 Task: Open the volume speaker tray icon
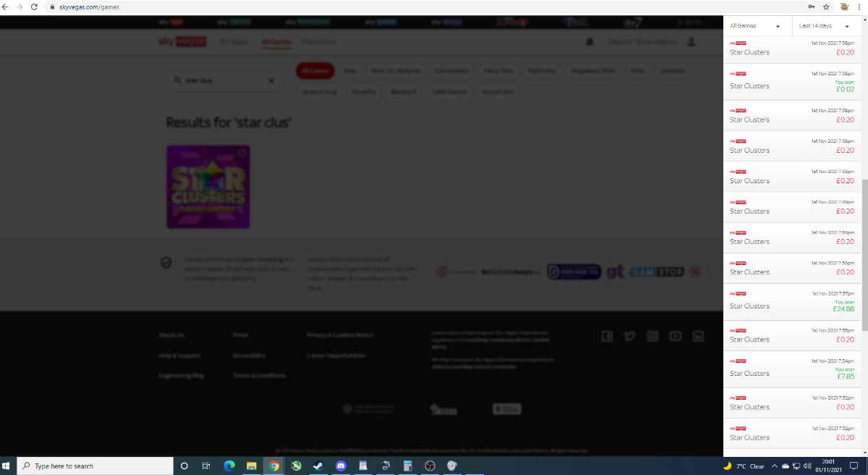click(807, 466)
